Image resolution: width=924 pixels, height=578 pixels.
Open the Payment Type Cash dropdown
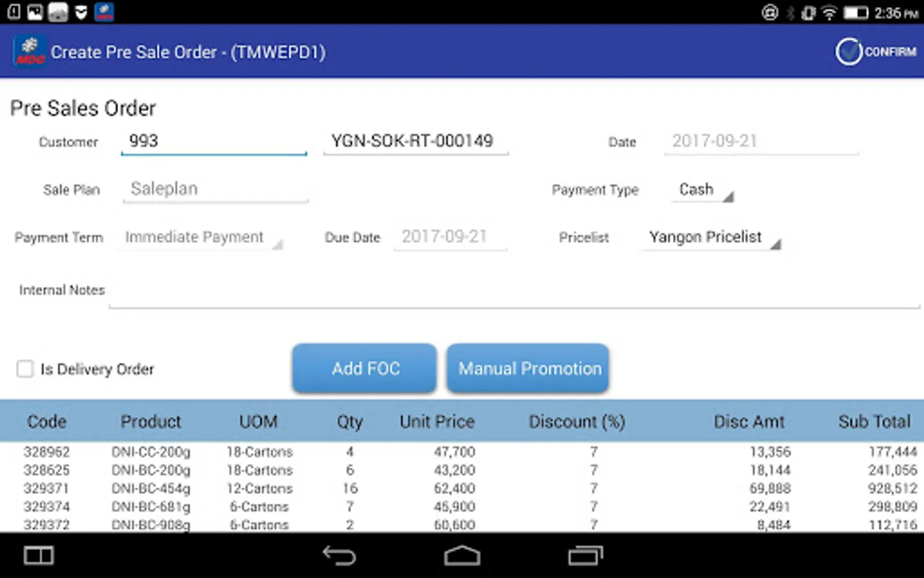tap(703, 189)
